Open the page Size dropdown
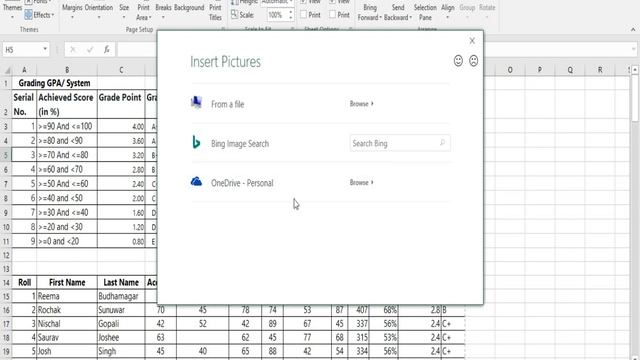Screen dimensions: 640x360 coord(124,11)
